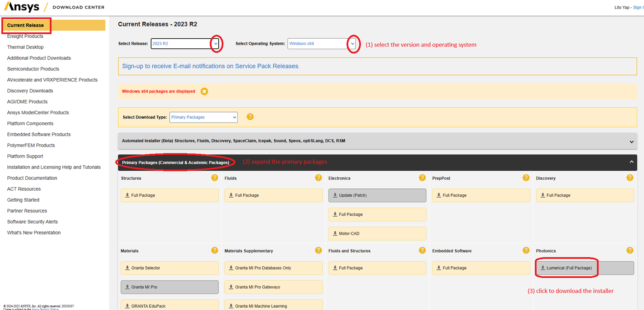Open Embedded Software Products in sidebar
The width and height of the screenshot is (644, 310).
39,134
